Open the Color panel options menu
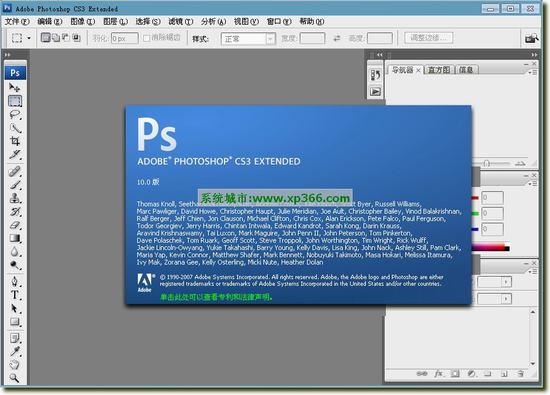The height and width of the screenshot is (395, 550). tap(532, 183)
